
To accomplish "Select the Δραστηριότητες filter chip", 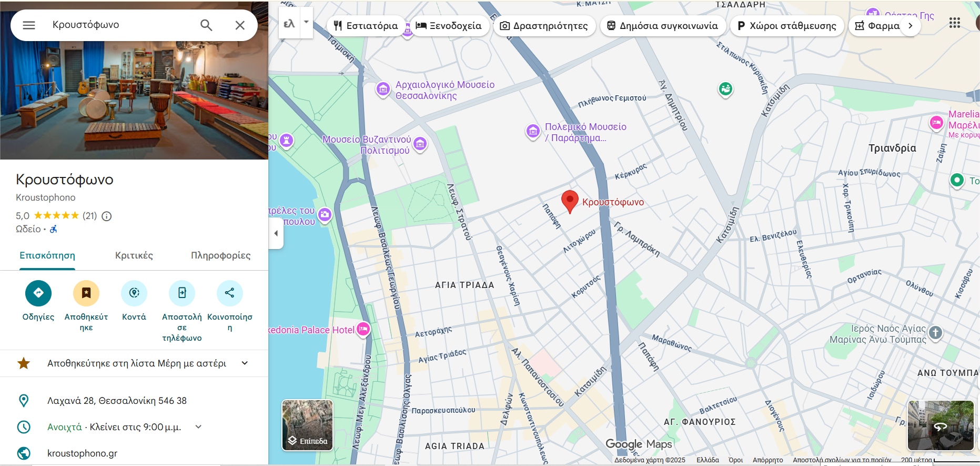I will click(x=544, y=26).
